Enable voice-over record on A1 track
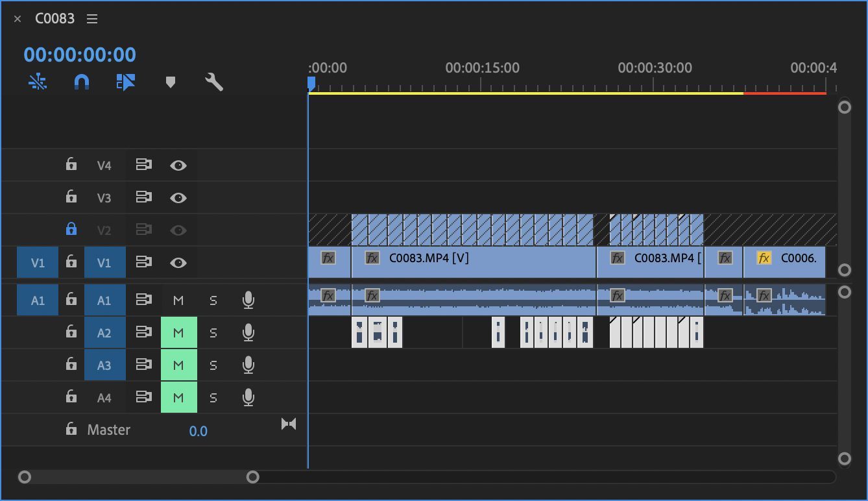 point(248,300)
